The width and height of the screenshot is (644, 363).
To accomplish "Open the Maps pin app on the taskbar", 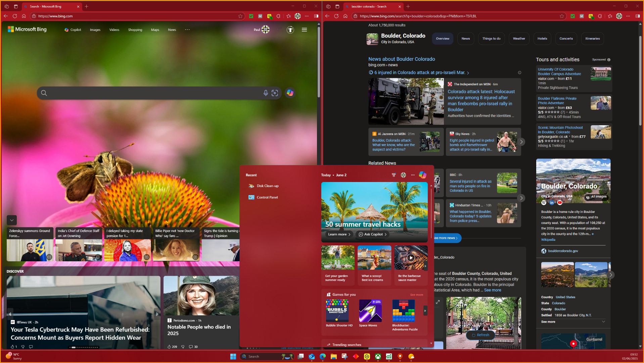I will 400,357.
